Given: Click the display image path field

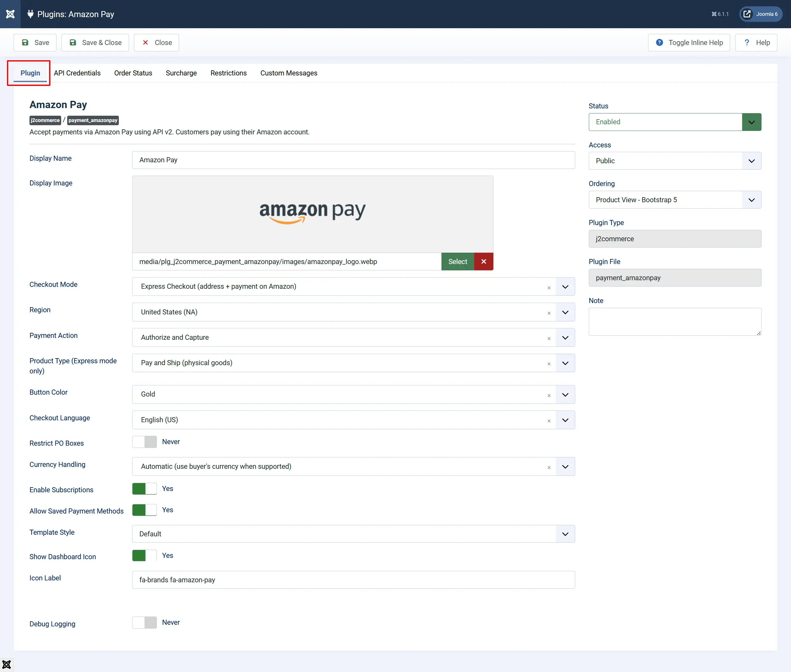Looking at the screenshot, I should click(287, 262).
